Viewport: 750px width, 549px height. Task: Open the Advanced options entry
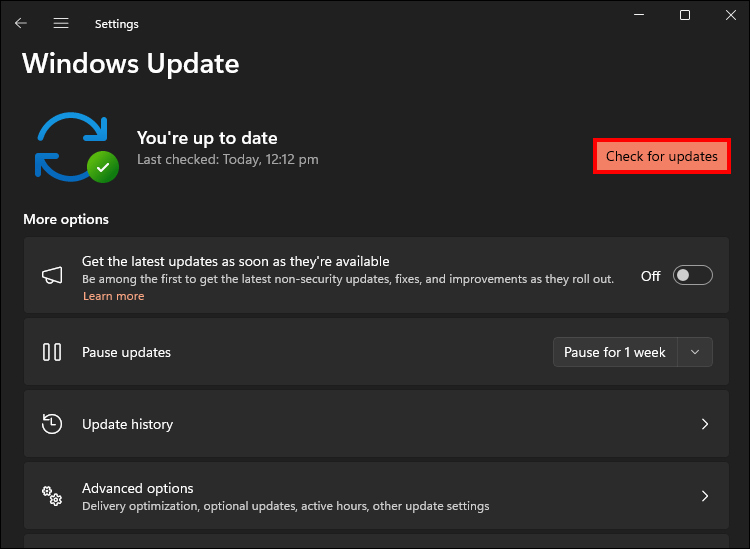[138, 489]
